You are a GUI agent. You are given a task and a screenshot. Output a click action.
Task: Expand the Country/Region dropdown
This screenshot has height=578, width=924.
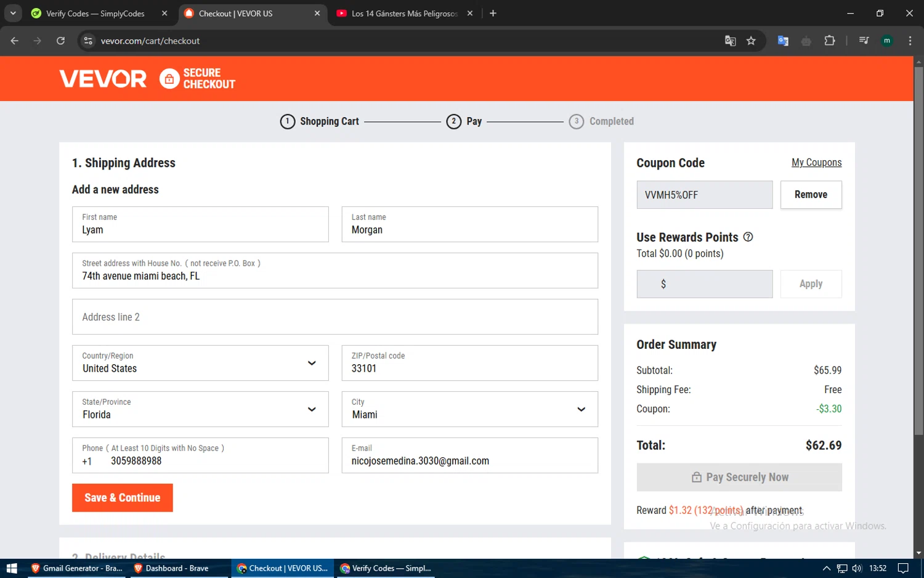(x=200, y=363)
